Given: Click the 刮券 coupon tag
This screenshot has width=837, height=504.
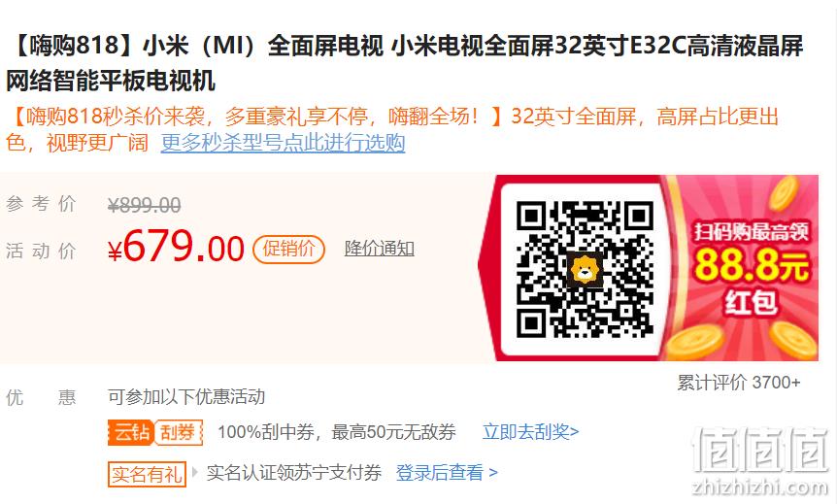Looking at the screenshot, I should [179, 432].
